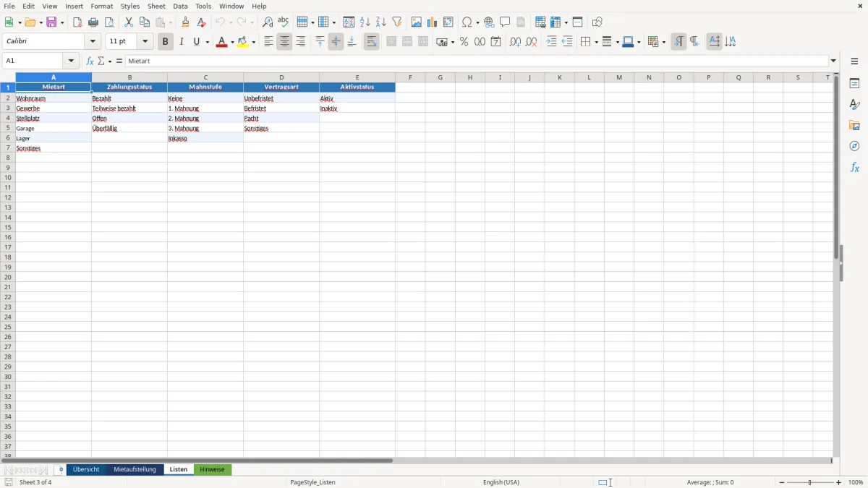Switch to the Übersicht sheet tab
Screen dimensions: 868x488
(86, 470)
